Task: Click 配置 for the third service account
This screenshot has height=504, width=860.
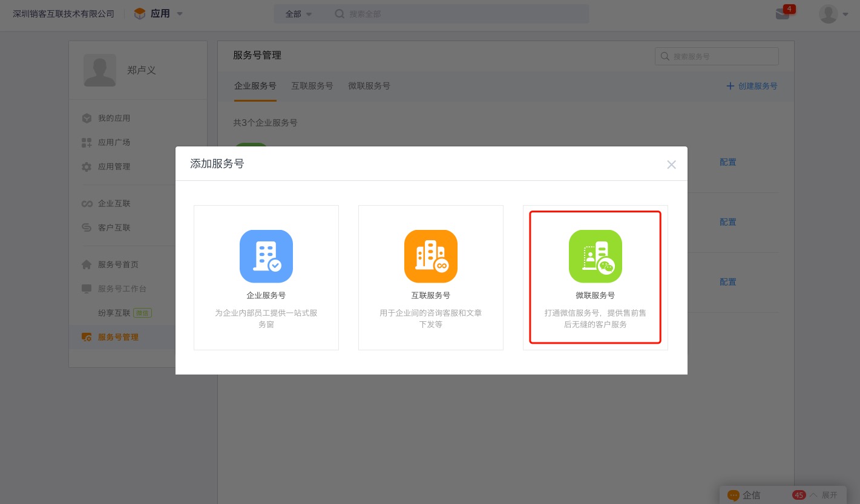Action: point(728,282)
